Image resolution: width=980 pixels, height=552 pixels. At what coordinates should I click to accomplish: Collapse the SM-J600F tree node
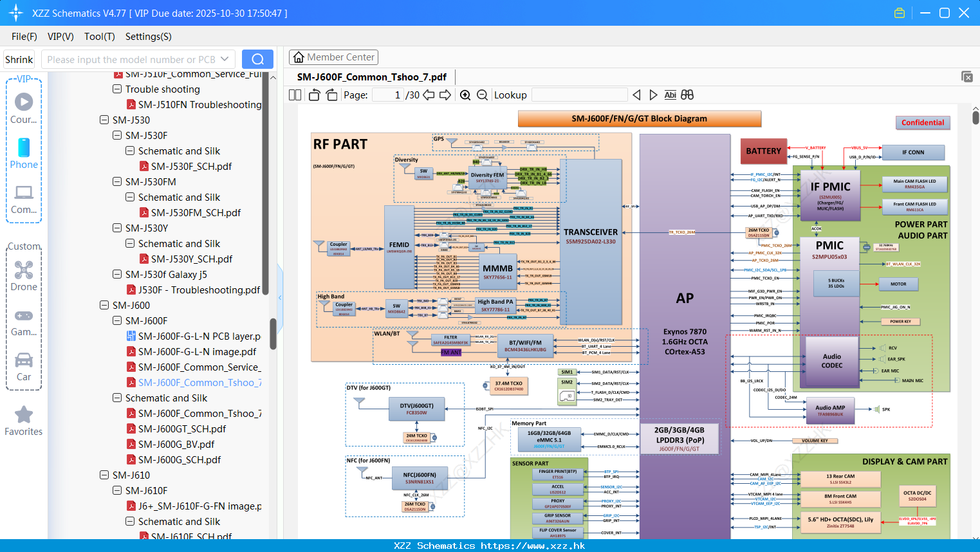point(117,320)
